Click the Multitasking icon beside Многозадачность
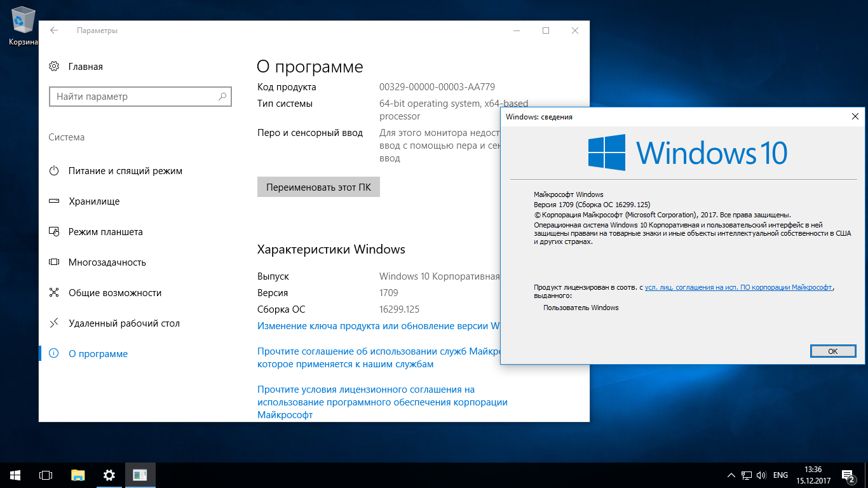Image resolution: width=868 pixels, height=488 pixels. click(x=54, y=262)
